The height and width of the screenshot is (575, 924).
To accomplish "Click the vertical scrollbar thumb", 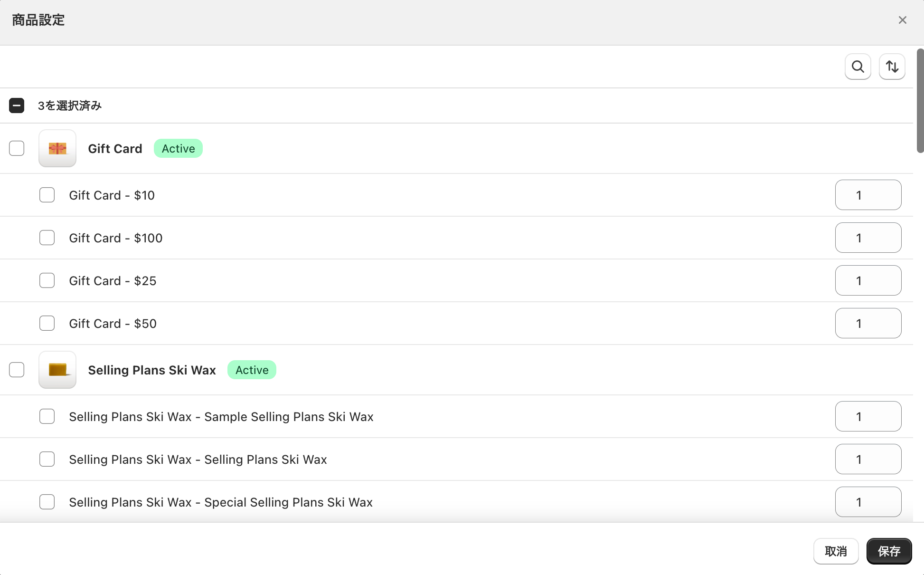I will (920, 101).
